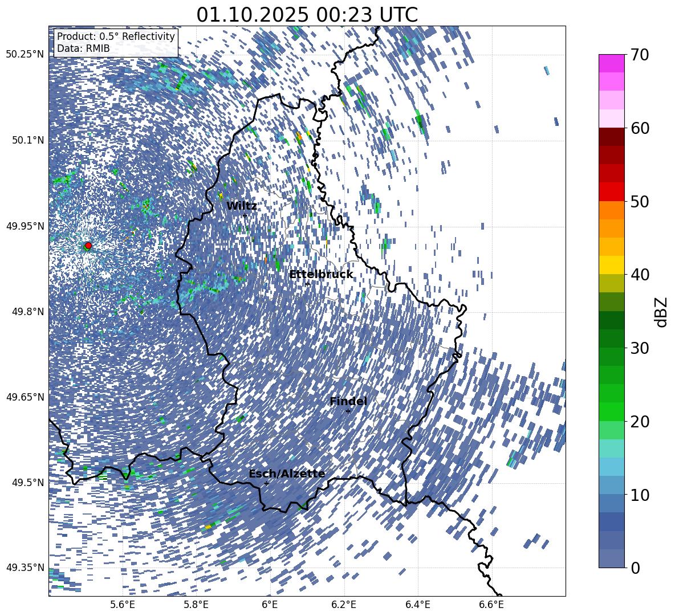Click the Findel location label
Viewport: 675px width, 616px height.
tap(348, 401)
